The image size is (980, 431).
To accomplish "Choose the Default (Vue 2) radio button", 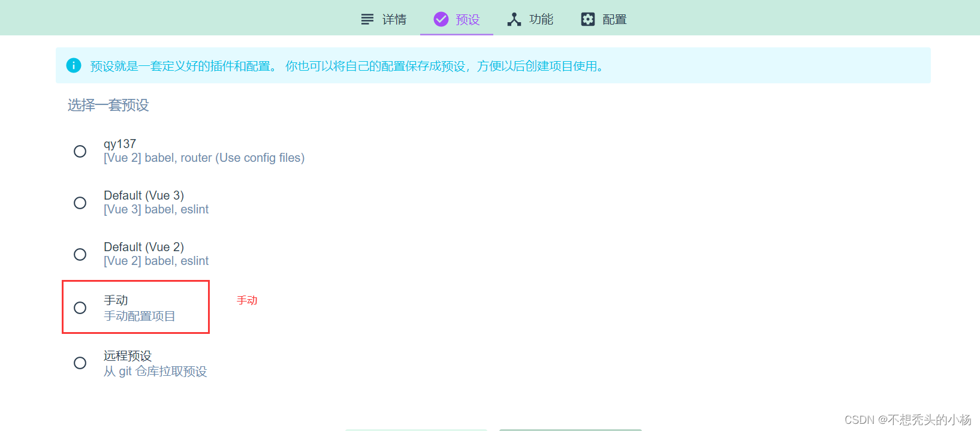I will pos(80,254).
